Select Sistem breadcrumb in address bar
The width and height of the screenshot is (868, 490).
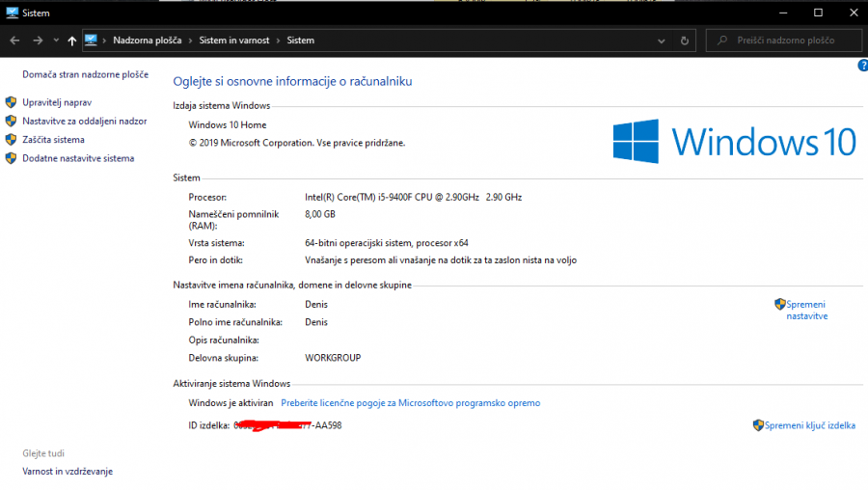click(x=301, y=41)
